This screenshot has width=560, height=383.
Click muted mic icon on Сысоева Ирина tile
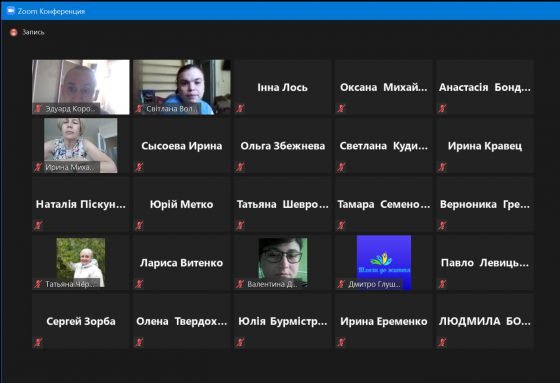point(139,166)
